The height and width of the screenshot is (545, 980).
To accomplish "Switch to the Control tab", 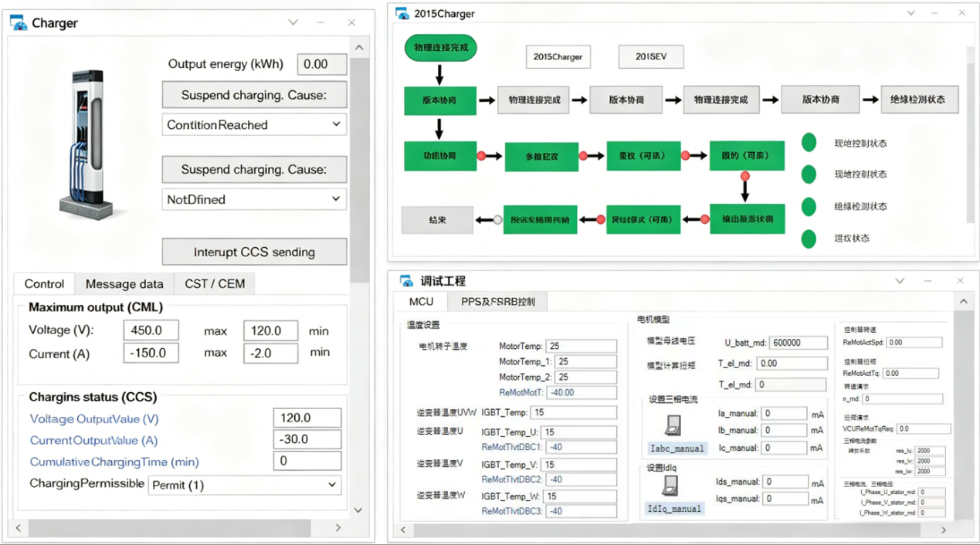I will [44, 284].
